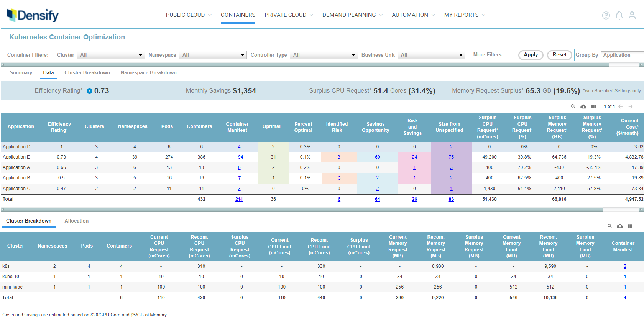Expand the Cluster filter dropdown
This screenshot has width=644, height=323.
tap(111, 55)
